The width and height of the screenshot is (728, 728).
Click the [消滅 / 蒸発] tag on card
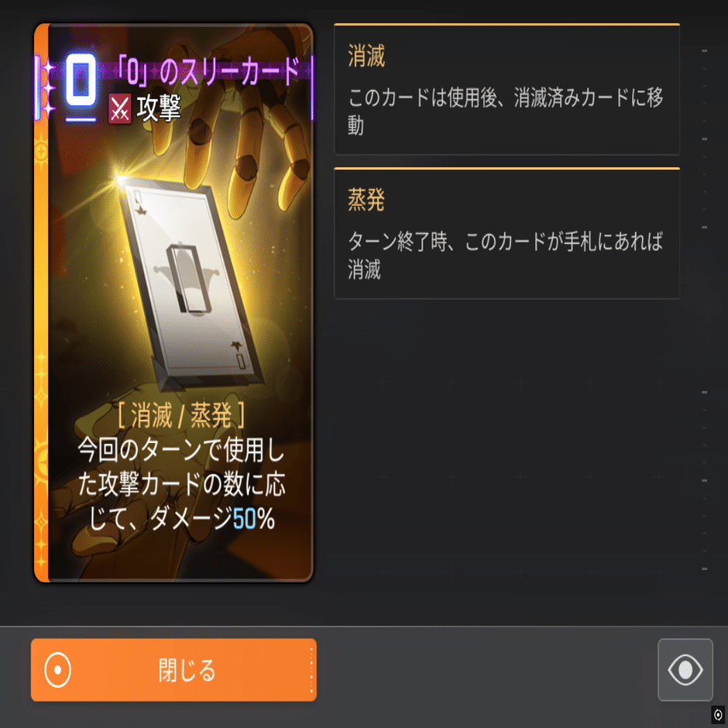[x=181, y=415]
